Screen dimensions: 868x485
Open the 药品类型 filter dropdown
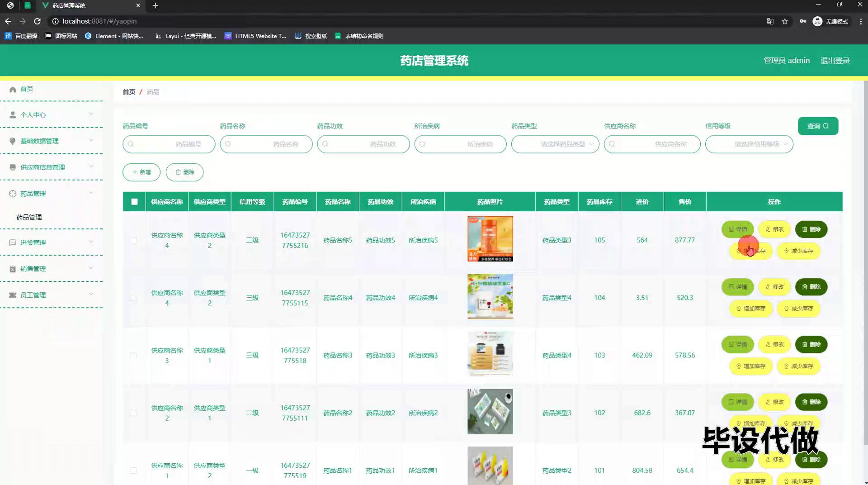point(555,144)
